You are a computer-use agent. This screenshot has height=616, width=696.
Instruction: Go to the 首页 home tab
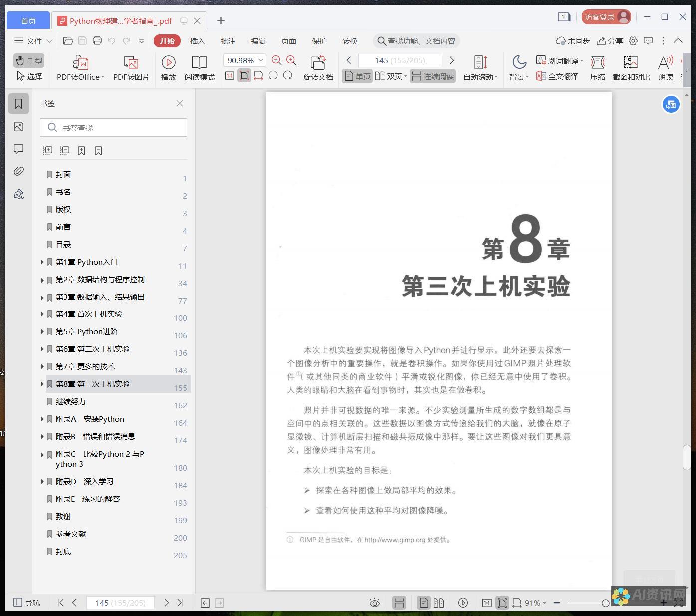pos(28,21)
